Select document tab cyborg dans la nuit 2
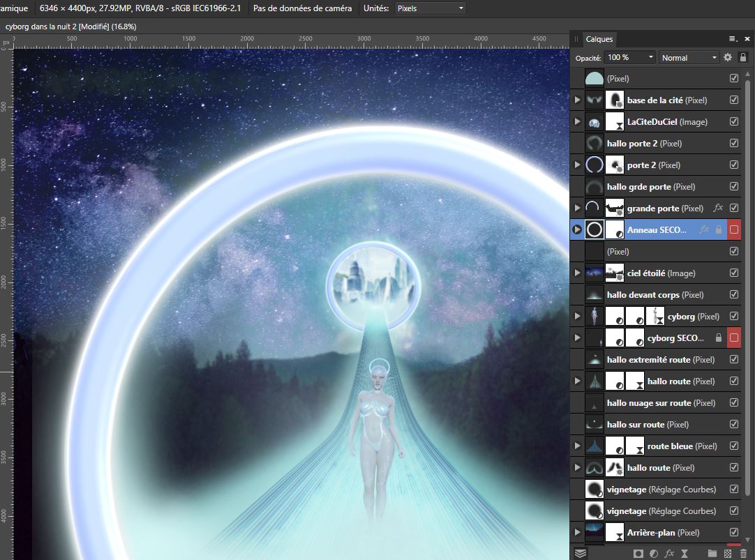The width and height of the screenshot is (755, 560). (x=70, y=27)
